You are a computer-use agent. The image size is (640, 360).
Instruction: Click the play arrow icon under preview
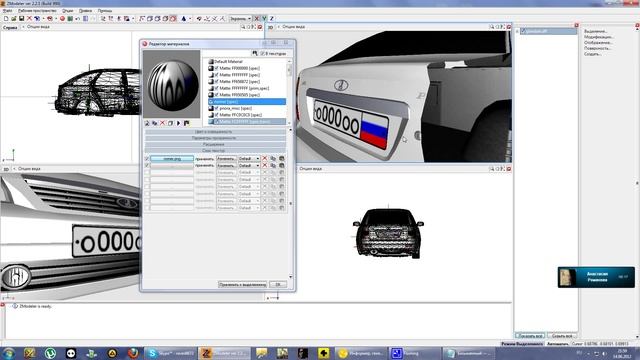pyautogui.click(x=178, y=123)
